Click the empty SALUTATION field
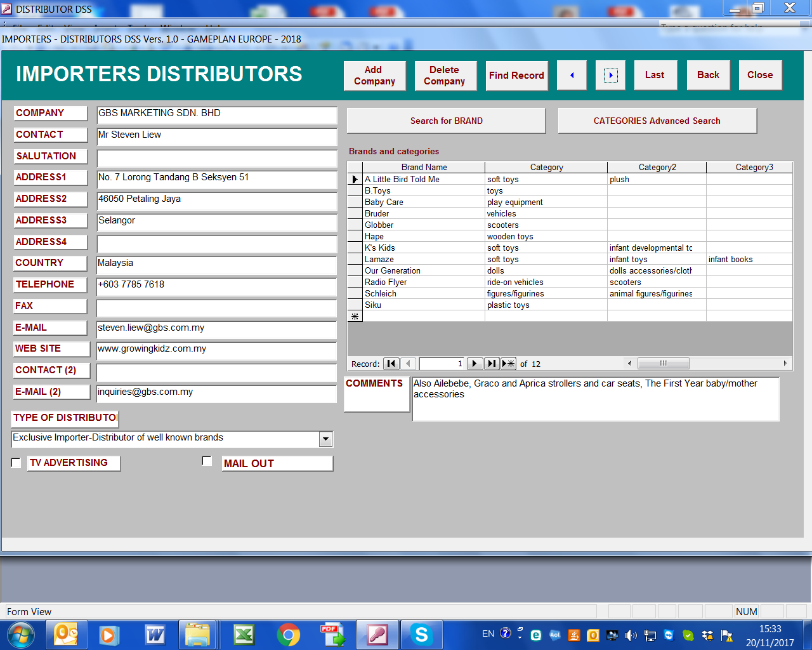This screenshot has height=650, width=812. 216,158
